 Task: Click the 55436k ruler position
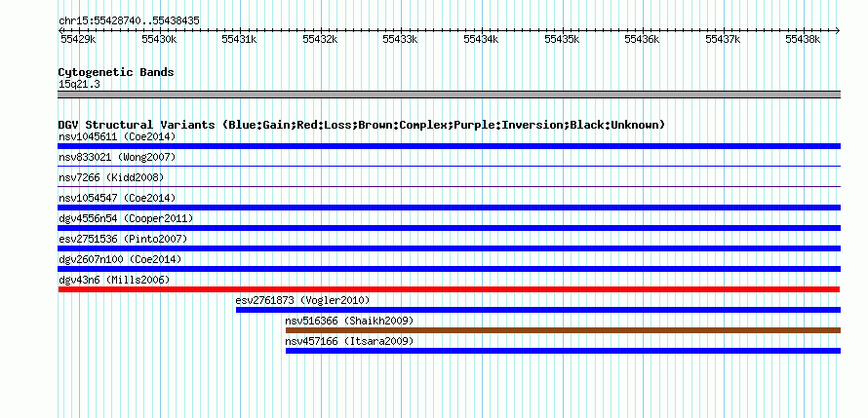(643, 39)
